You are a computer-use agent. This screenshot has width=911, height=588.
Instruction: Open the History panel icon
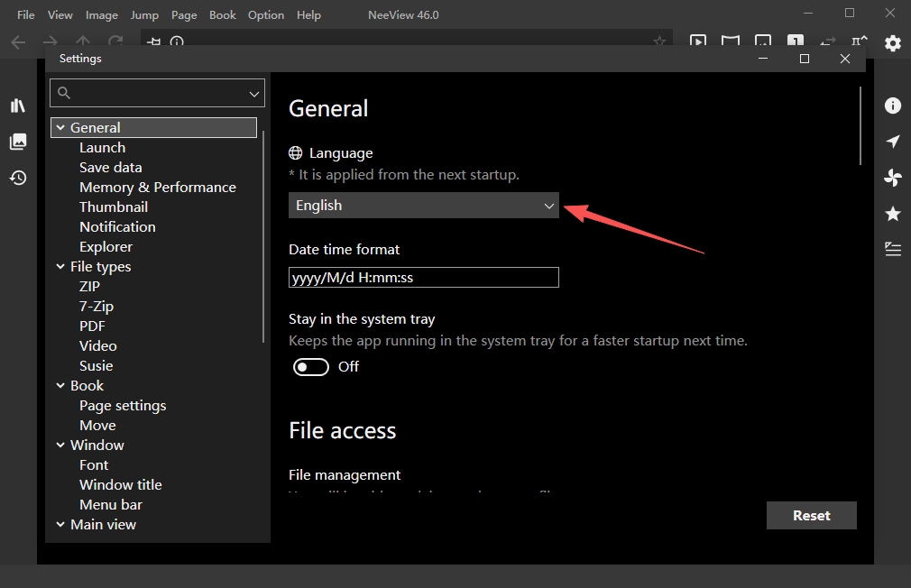(18, 178)
